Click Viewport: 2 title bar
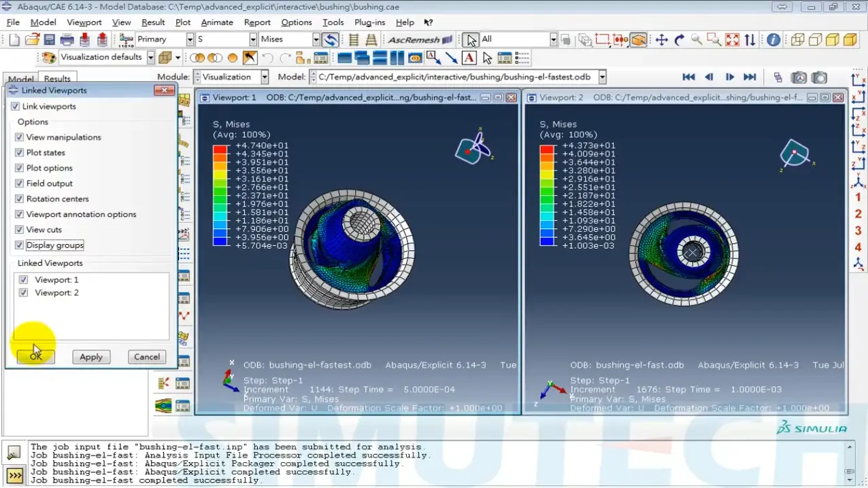 [x=685, y=97]
